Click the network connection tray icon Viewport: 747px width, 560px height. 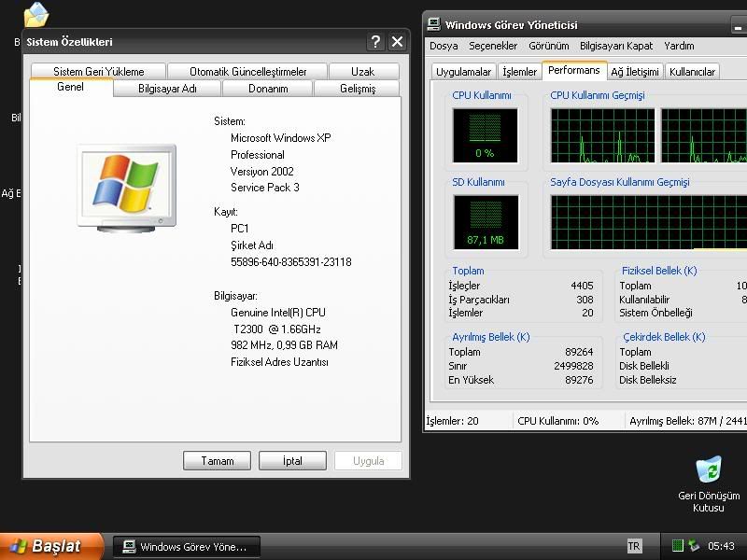[694, 546]
